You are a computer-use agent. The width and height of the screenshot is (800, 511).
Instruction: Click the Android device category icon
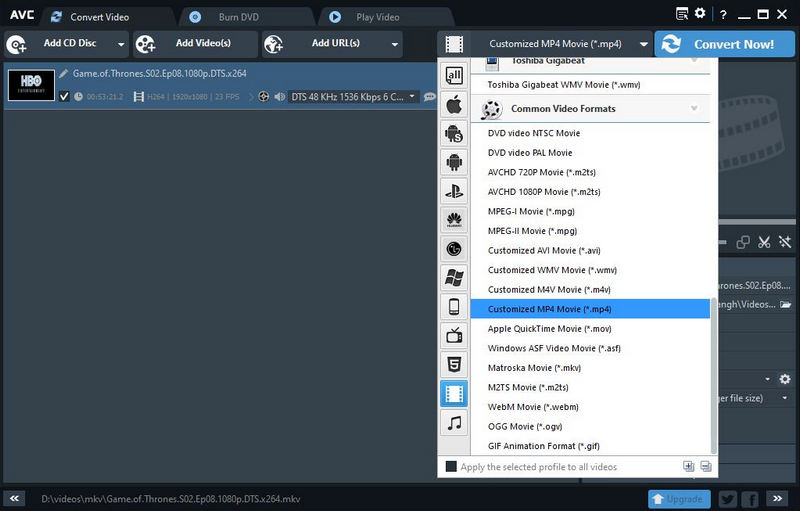(454, 162)
